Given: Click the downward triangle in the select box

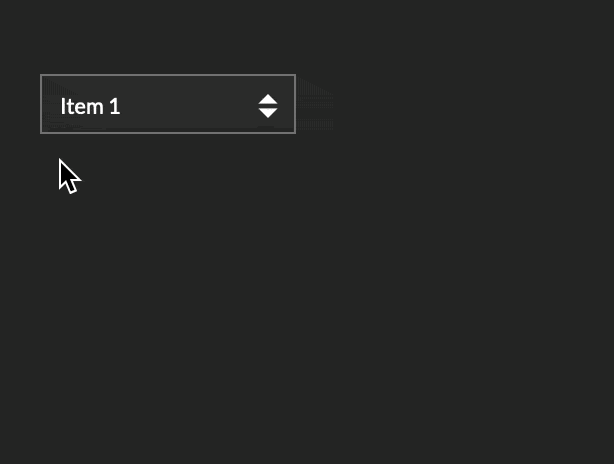Looking at the screenshot, I should pos(267,112).
